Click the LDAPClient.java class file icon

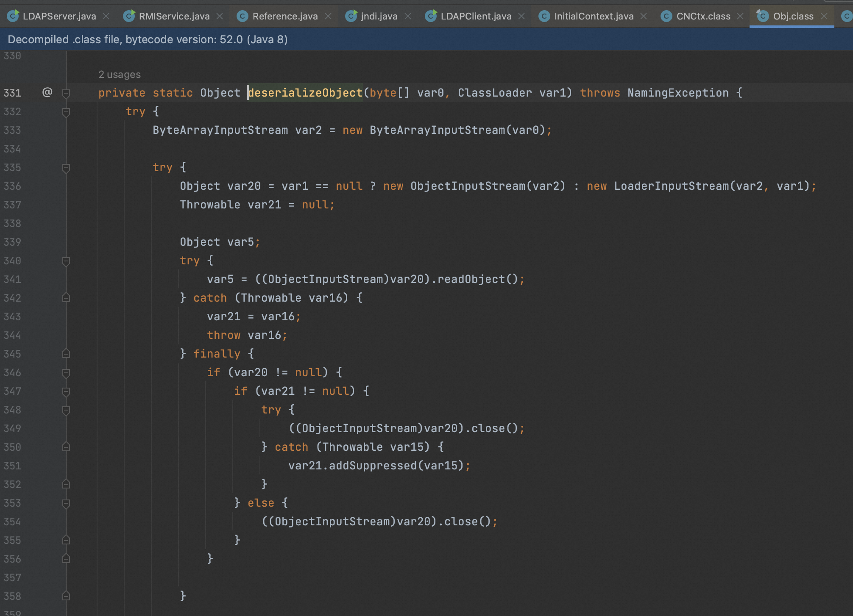431,16
